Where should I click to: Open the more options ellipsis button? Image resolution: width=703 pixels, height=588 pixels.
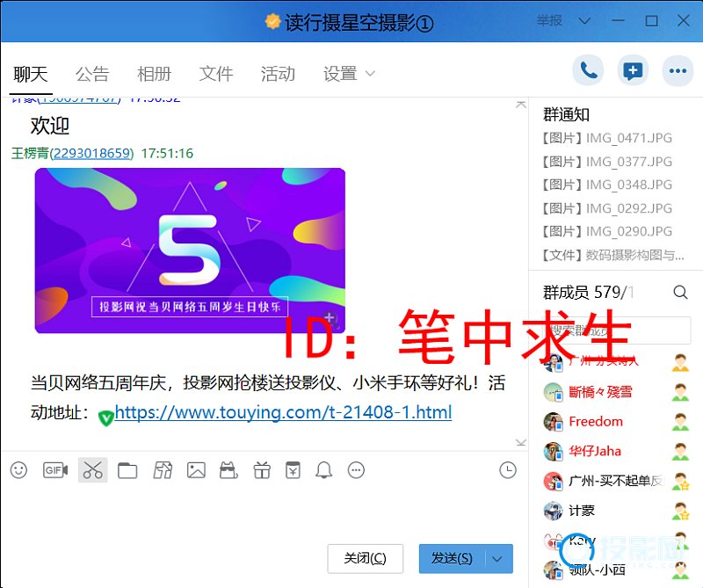(x=678, y=70)
